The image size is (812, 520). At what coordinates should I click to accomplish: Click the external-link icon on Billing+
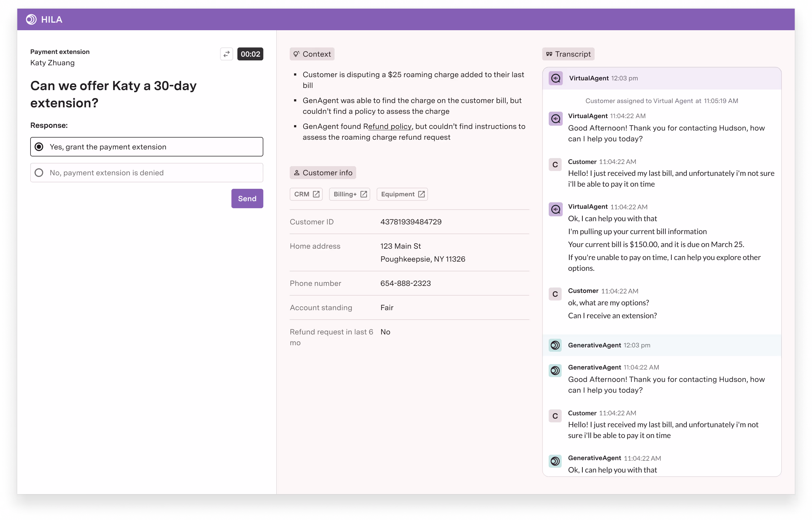click(x=364, y=194)
